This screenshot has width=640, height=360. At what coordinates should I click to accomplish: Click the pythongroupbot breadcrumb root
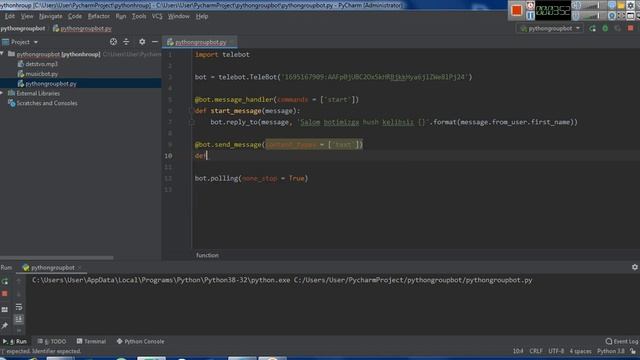pos(23,29)
